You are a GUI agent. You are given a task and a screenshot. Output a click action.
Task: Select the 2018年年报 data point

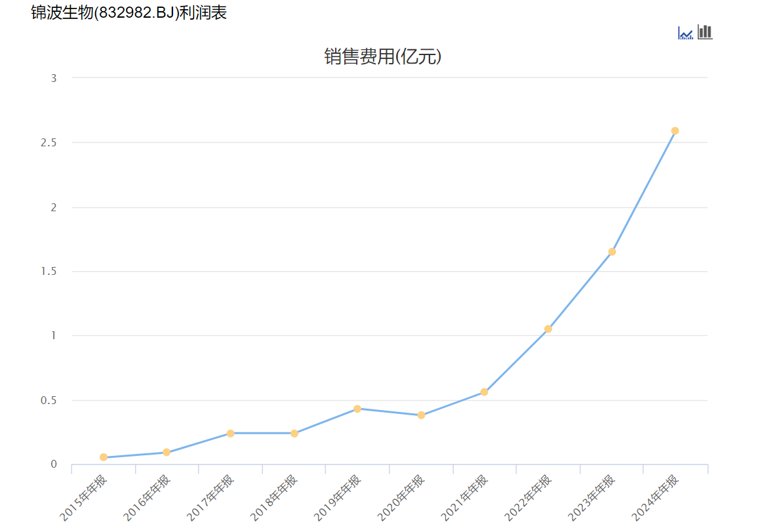coord(294,433)
